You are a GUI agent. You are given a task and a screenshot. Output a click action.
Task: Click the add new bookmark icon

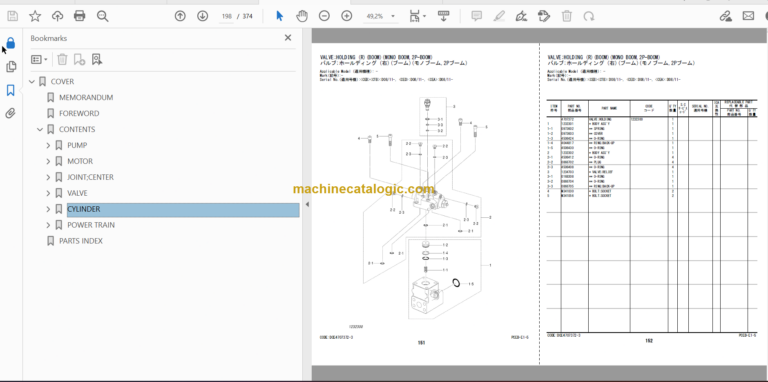[x=79, y=59]
